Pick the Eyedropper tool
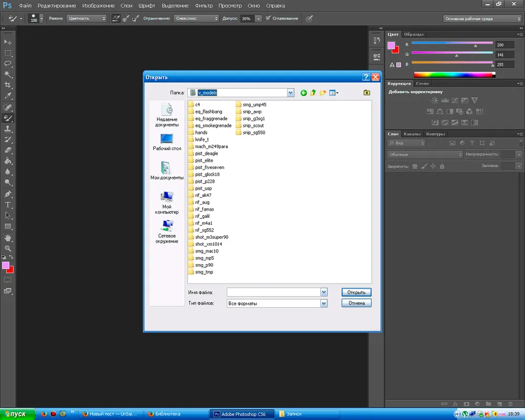This screenshot has width=525, height=420. [x=8, y=96]
